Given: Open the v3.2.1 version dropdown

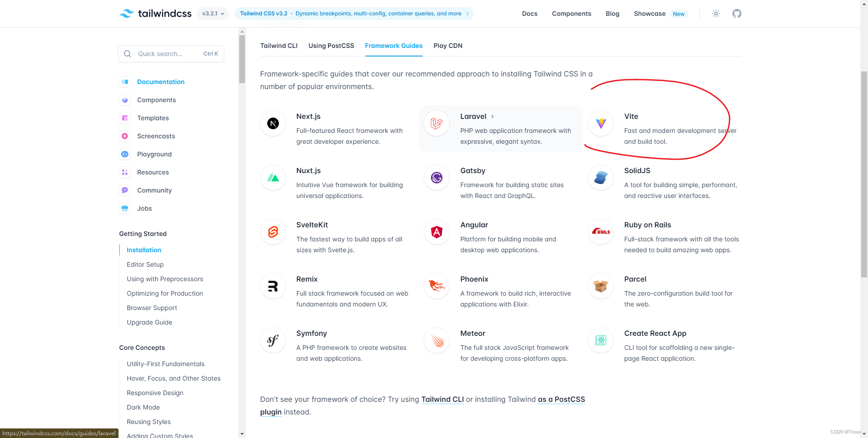Looking at the screenshot, I should pos(213,14).
